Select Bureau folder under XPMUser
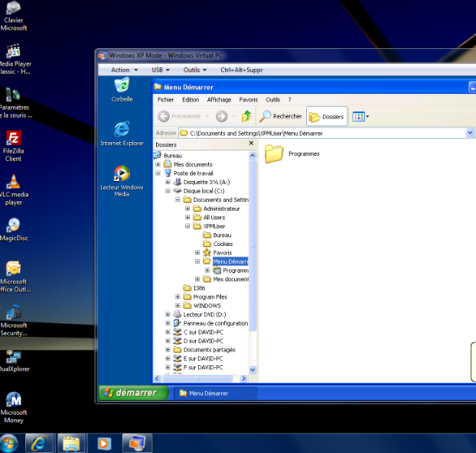Image resolution: width=476 pixels, height=453 pixels. pyautogui.click(x=218, y=235)
